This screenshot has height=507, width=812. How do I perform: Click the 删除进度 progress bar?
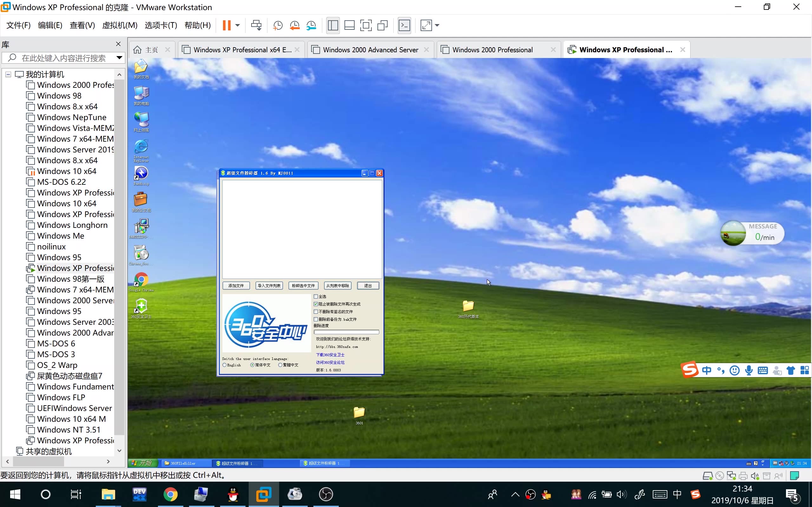[346, 332]
